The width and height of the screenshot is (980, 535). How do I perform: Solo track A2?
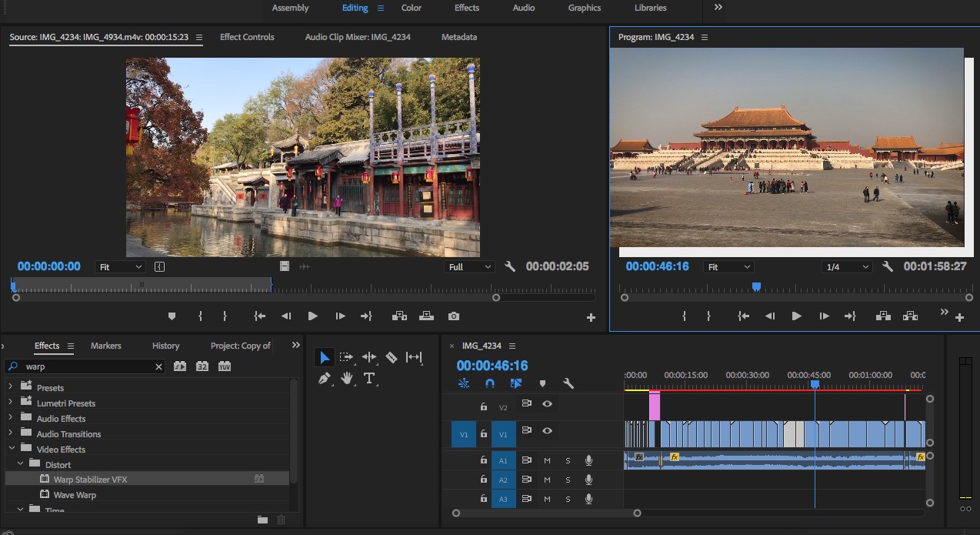(568, 480)
